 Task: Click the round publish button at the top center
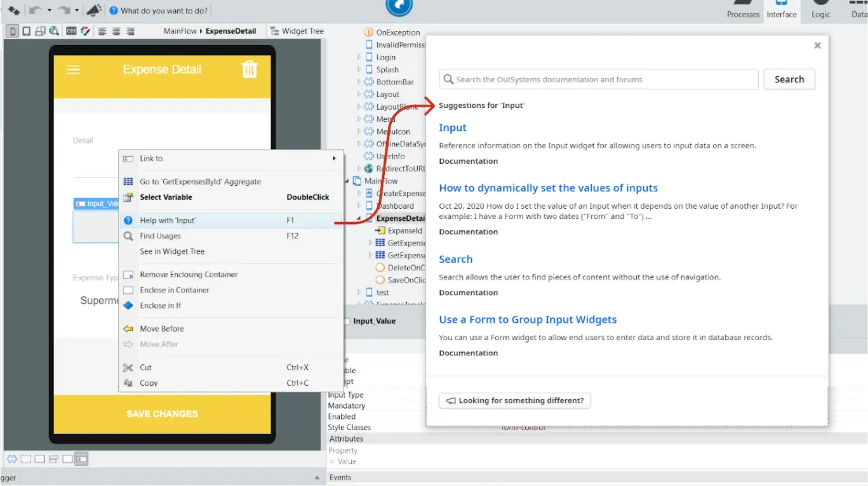coord(399,6)
